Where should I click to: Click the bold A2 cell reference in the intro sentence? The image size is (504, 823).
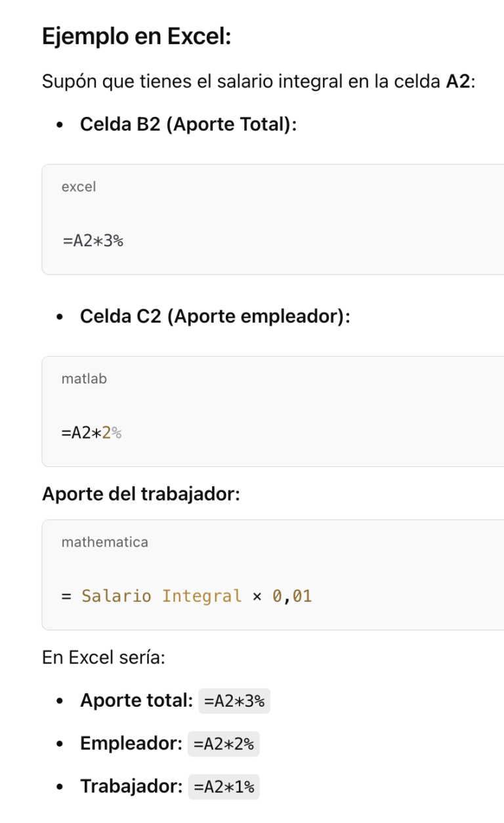point(459,82)
